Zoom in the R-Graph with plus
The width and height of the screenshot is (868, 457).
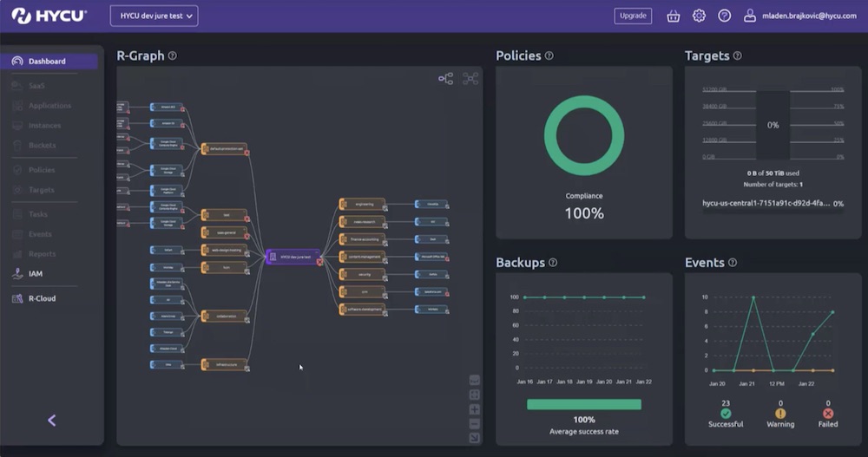(x=475, y=410)
